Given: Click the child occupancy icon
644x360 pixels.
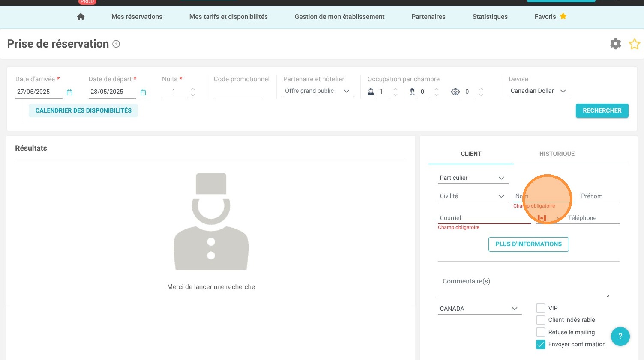Looking at the screenshot, I should tap(412, 92).
